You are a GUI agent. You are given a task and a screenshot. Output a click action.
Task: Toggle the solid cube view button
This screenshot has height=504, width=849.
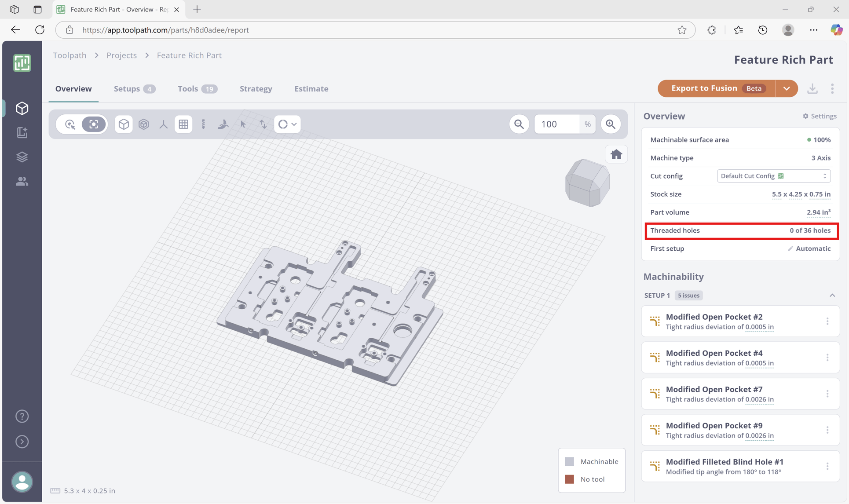point(124,124)
